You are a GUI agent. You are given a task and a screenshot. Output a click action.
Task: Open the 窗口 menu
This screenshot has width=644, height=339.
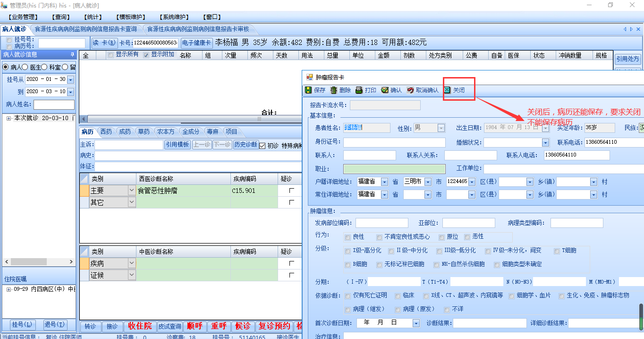coord(213,17)
